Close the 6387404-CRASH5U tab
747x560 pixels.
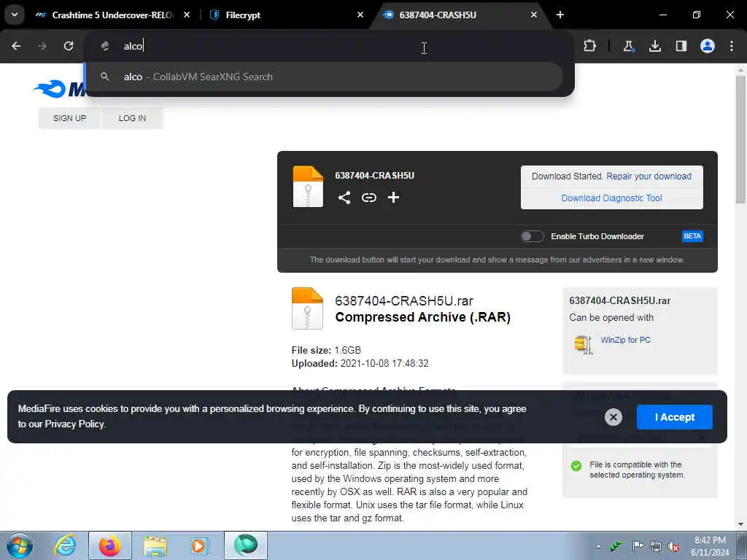pos(534,15)
